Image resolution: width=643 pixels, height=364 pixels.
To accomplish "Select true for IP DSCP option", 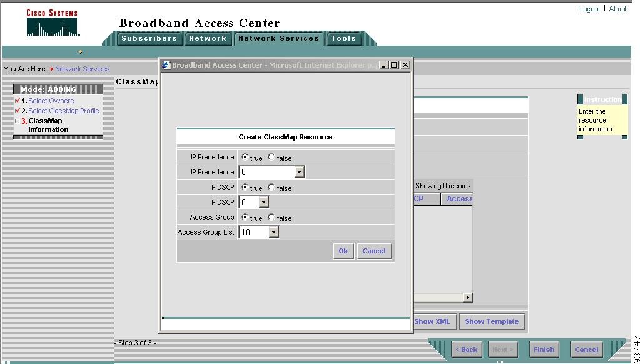I will [245, 187].
